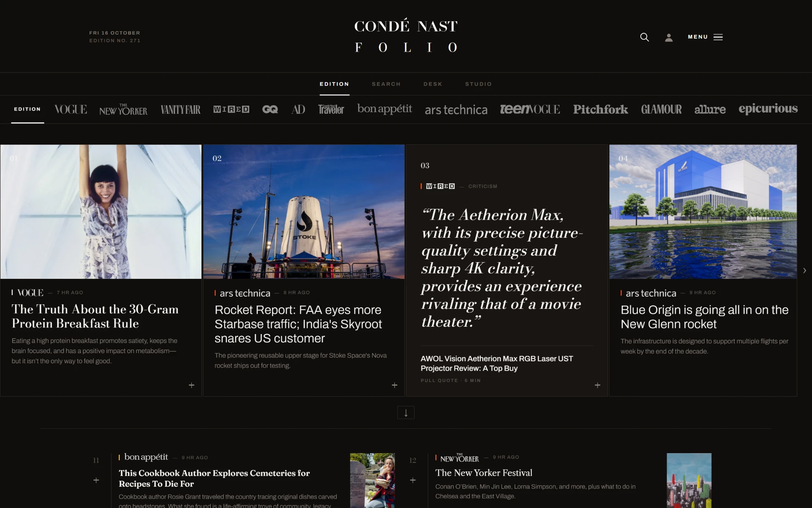Screen dimensions: 812x508
Task: Filter by the Pitchfork logo
Action: click(600, 109)
